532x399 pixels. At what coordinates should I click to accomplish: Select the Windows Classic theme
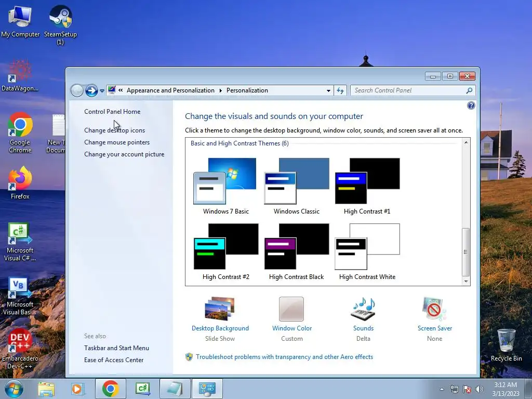click(297, 186)
